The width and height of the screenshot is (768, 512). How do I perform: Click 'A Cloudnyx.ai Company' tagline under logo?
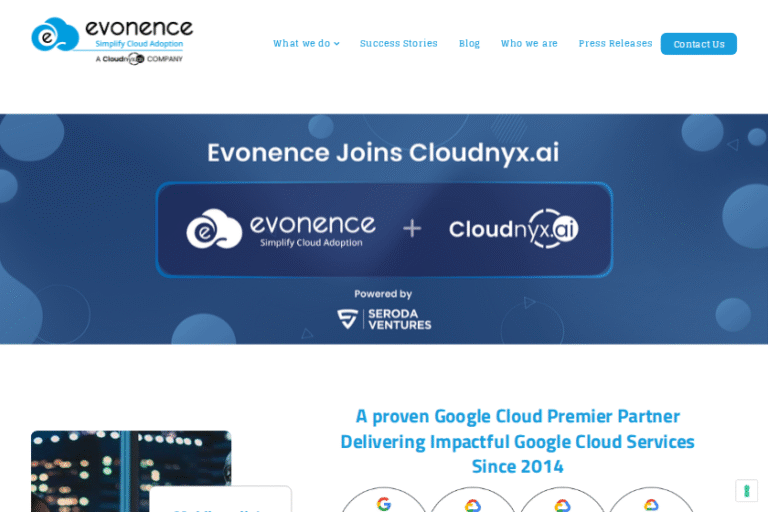(139, 59)
